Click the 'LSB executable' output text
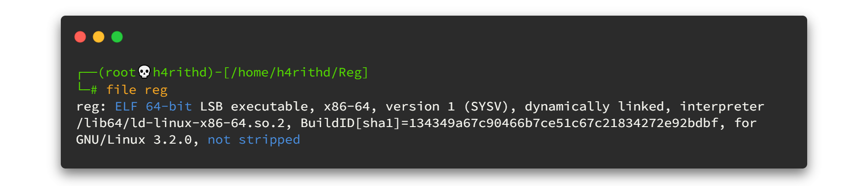Screen dimensions: 868x186 coord(254,106)
